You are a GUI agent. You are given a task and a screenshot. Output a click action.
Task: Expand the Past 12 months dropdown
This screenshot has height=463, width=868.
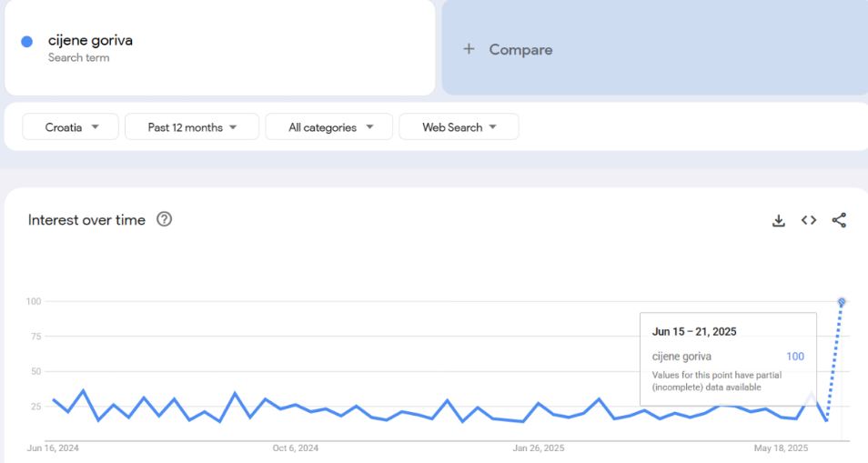click(192, 126)
